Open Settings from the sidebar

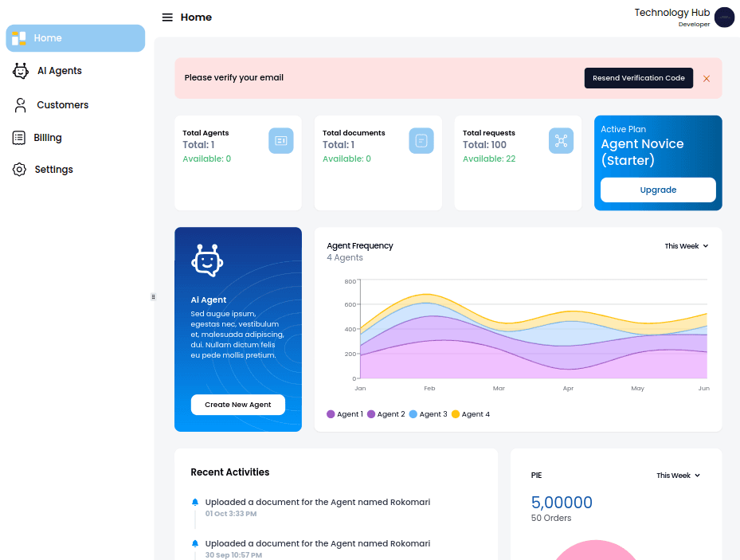(x=54, y=170)
